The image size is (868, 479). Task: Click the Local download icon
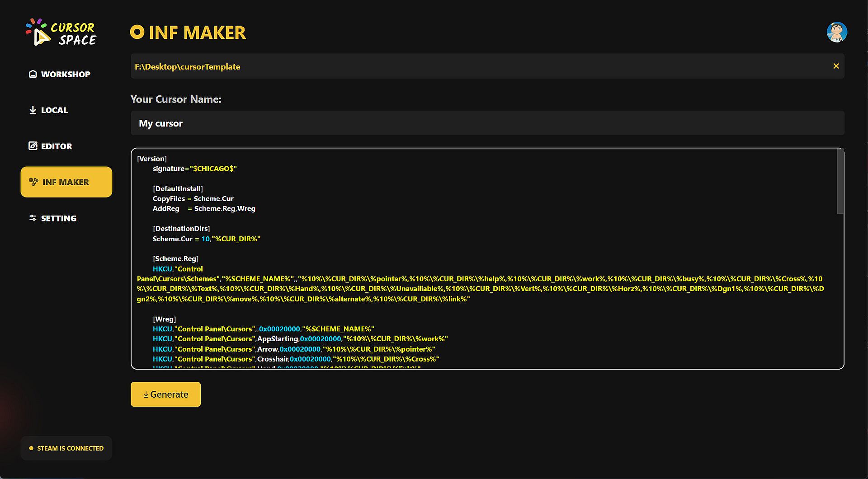click(x=33, y=110)
